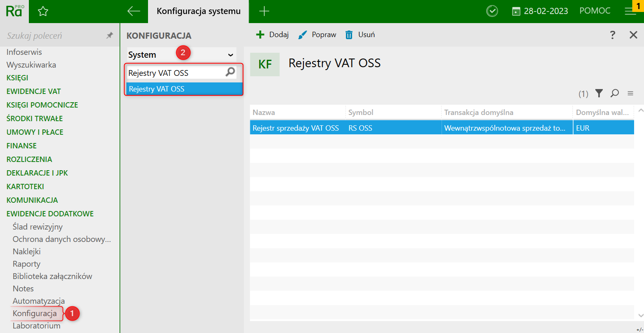Click the +/- toggle below the table
This screenshot has width=644, height=333.
[x=639, y=330]
